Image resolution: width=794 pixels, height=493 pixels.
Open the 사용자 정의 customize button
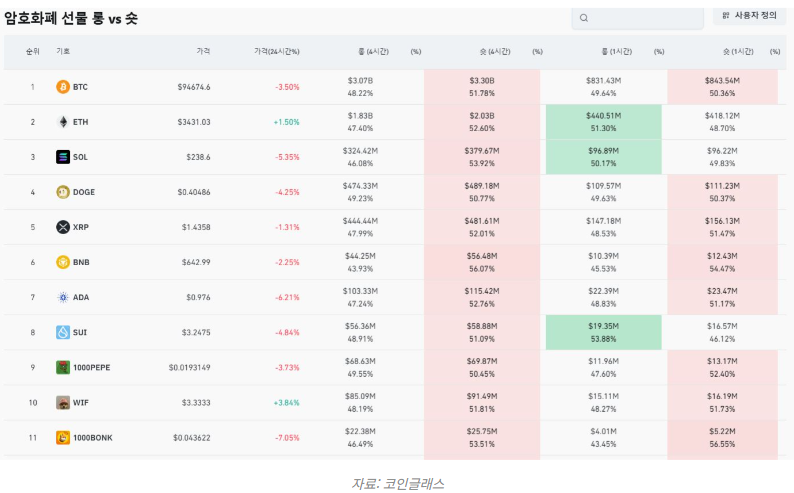pyautogui.click(x=749, y=16)
